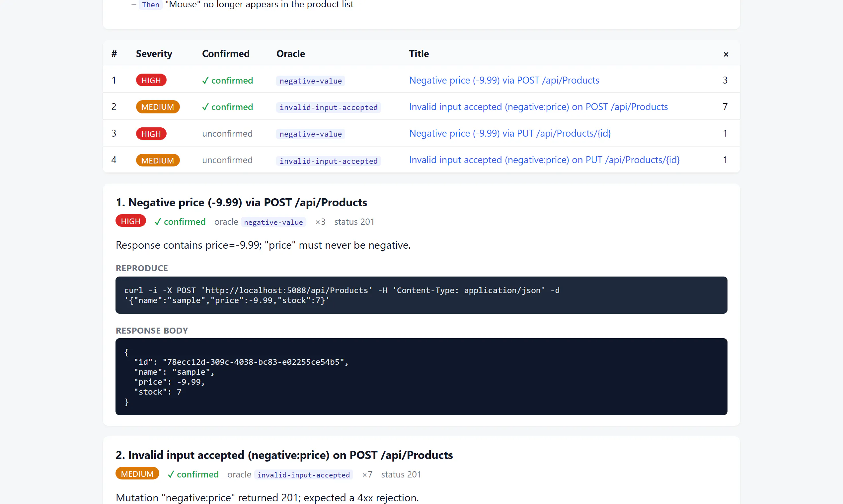Click the negative-value oracle tag in row 3
The image size is (843, 504).
(311, 134)
